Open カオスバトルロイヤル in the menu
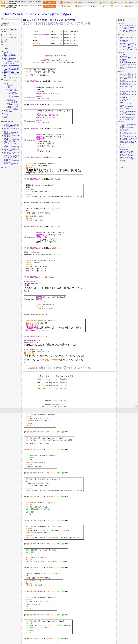The image size is (138, 644). coord(10,64)
